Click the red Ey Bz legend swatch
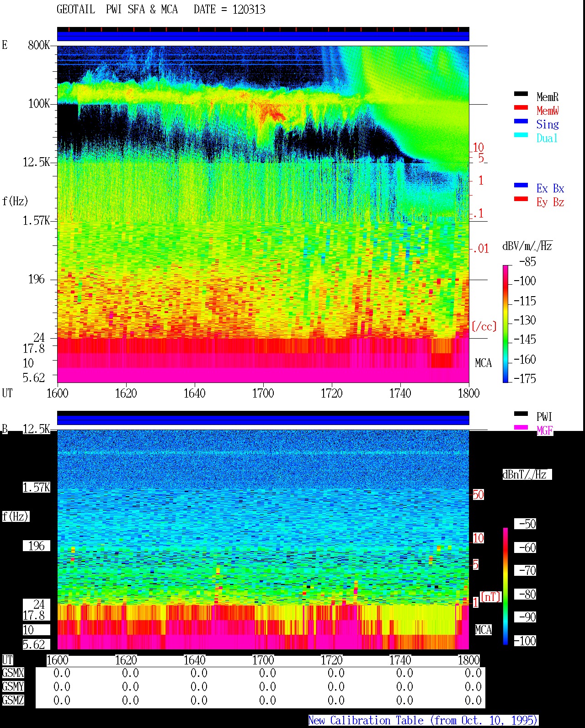This screenshot has width=585, height=728. pyautogui.click(x=521, y=199)
